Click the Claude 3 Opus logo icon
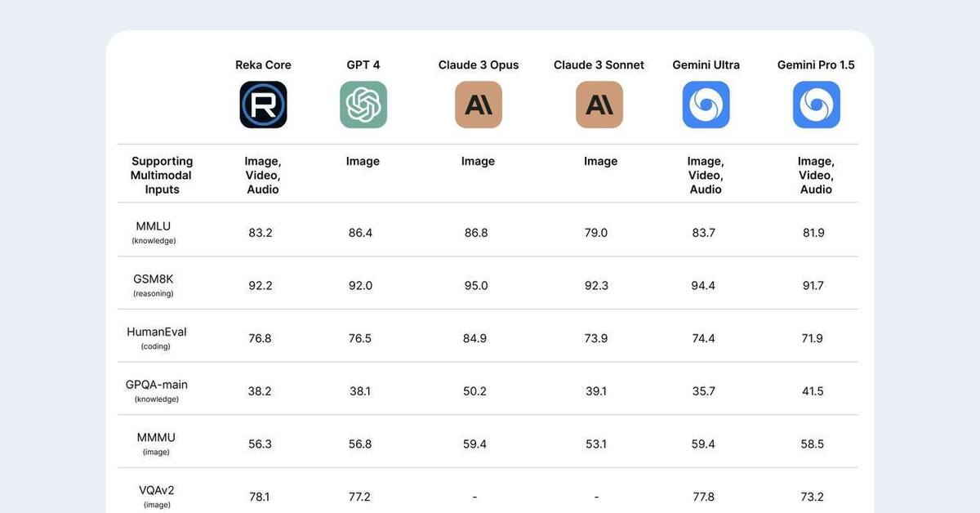The height and width of the screenshot is (513, 980). point(479,105)
